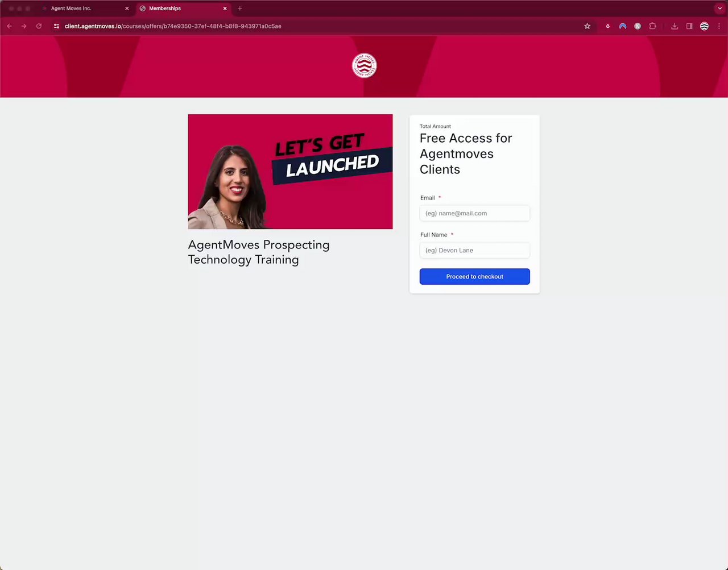The width and height of the screenshot is (728, 570).
Task: Focus the browser address bar URL
Action: 173,26
